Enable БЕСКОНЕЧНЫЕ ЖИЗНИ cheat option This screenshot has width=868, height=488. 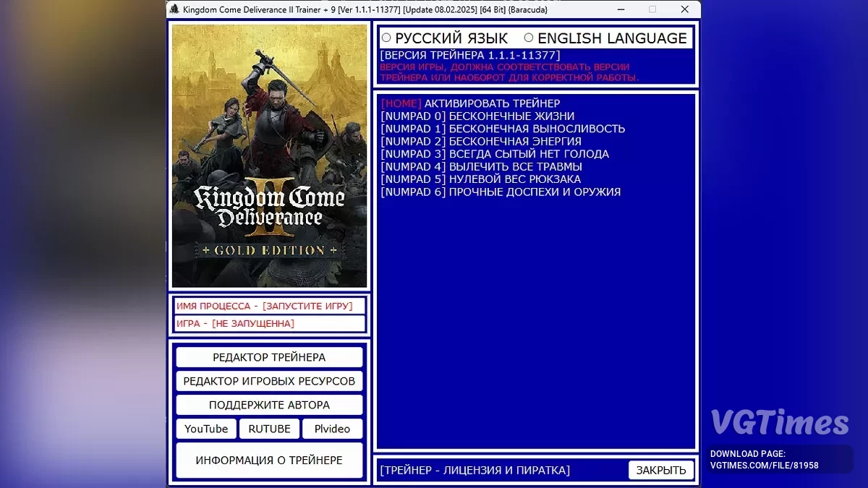pyautogui.click(x=477, y=116)
